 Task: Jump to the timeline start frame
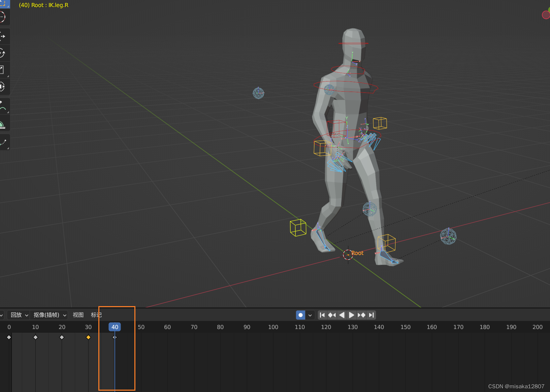322,315
